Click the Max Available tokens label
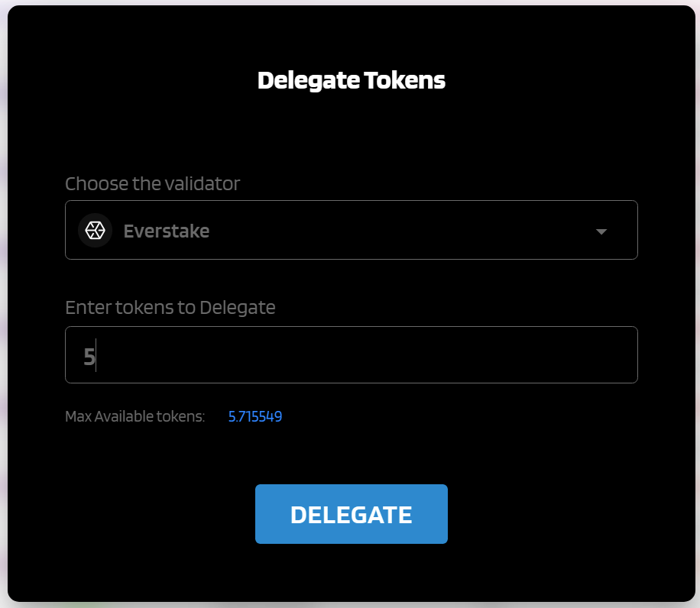The height and width of the screenshot is (608, 700). point(134,416)
